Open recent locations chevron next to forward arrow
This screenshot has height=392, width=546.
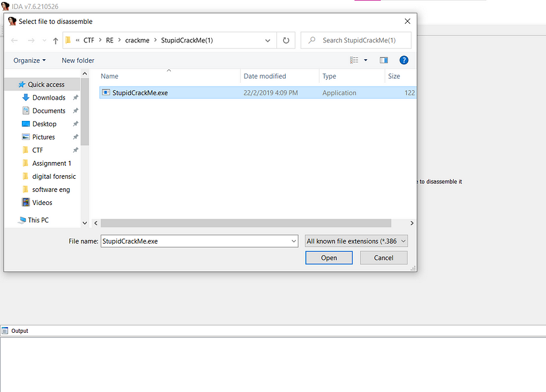tap(44, 41)
